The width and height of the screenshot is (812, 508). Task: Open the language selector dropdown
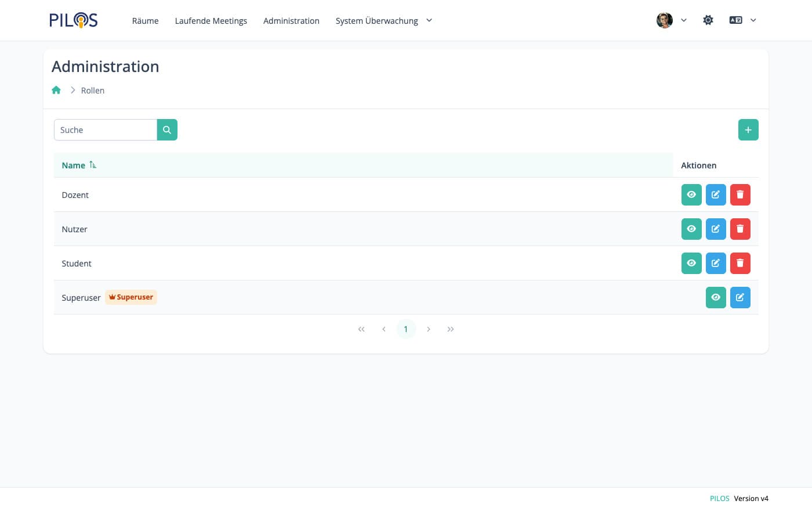pos(742,20)
